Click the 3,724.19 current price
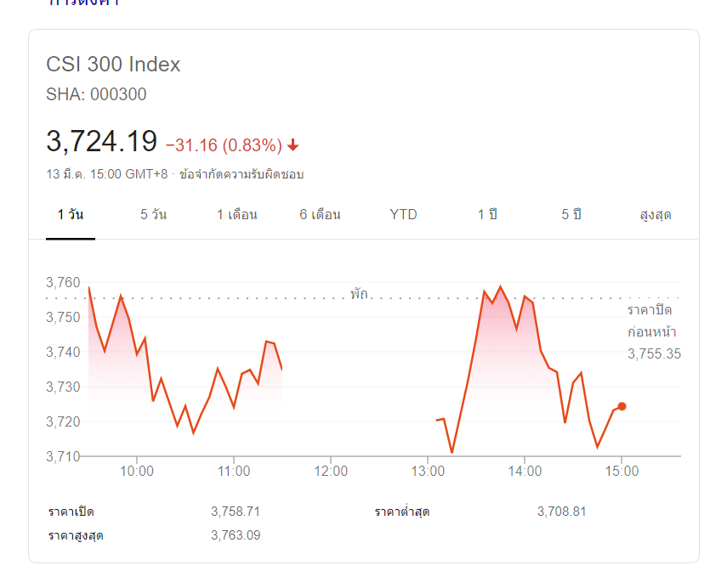 point(102,141)
